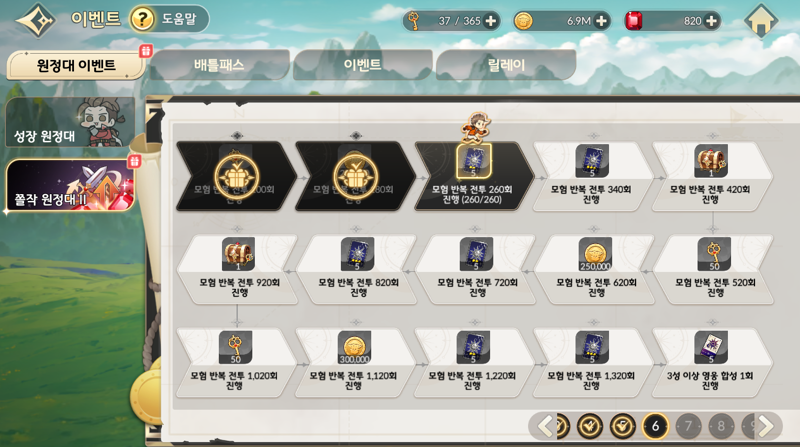Click the back diamond icon beside 이벤트
This screenshot has width=800, height=447.
pos(36,20)
